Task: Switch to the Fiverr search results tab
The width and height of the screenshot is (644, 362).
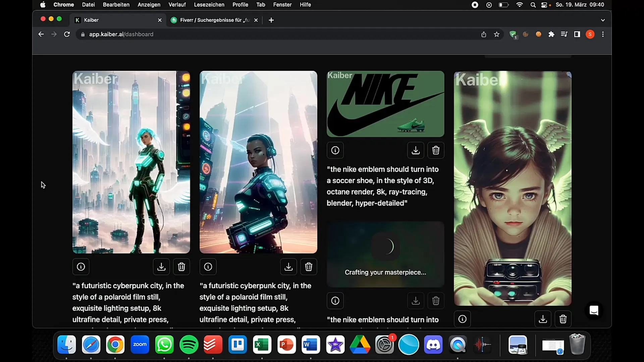Action: pyautogui.click(x=215, y=20)
